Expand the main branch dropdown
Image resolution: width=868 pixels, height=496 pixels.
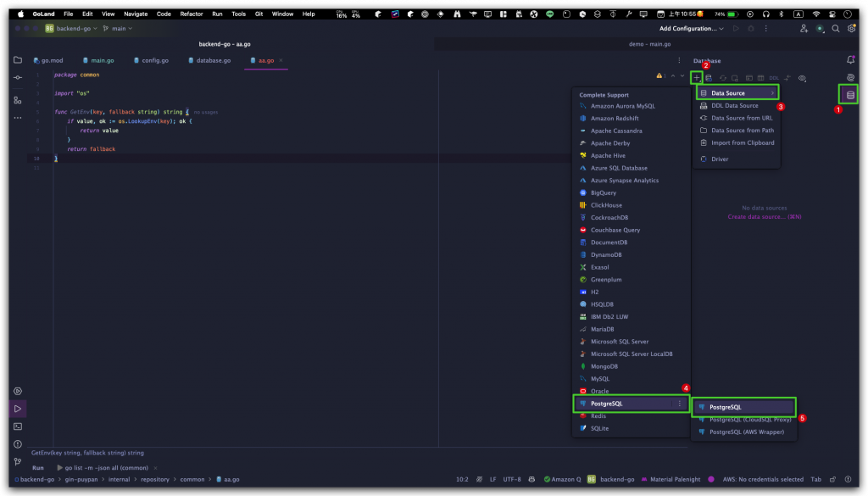pyautogui.click(x=117, y=28)
